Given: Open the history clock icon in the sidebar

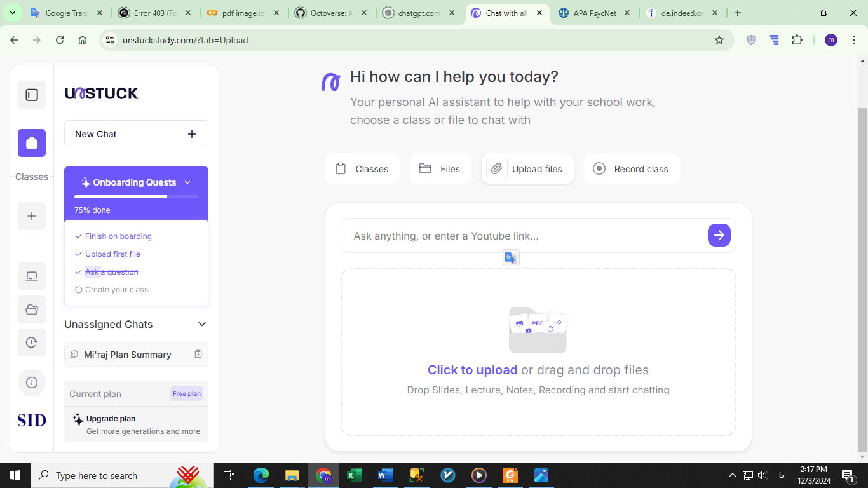Looking at the screenshot, I should tap(32, 342).
